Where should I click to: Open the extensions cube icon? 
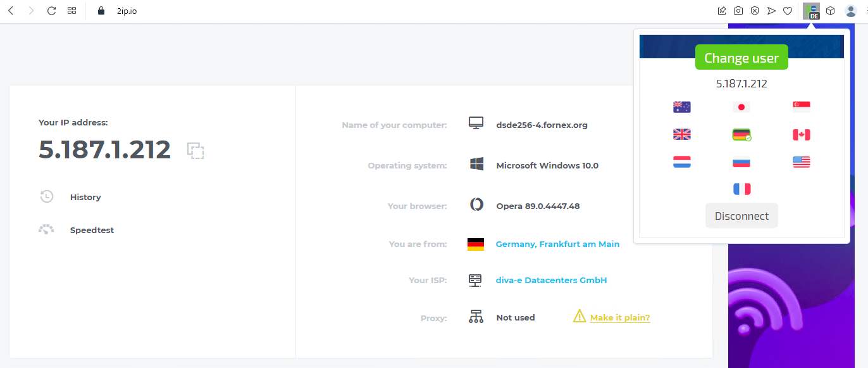click(831, 11)
